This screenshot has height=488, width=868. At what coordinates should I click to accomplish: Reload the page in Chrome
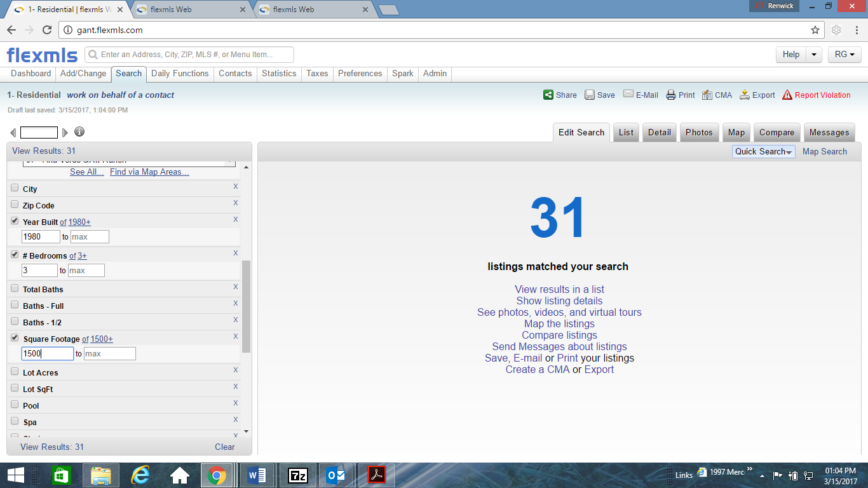pyautogui.click(x=47, y=30)
